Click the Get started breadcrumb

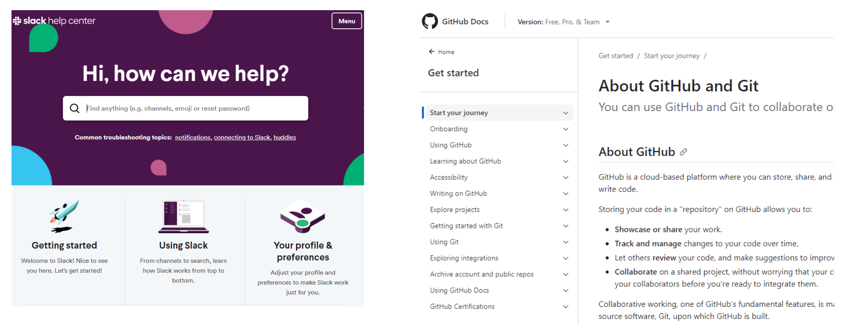616,56
